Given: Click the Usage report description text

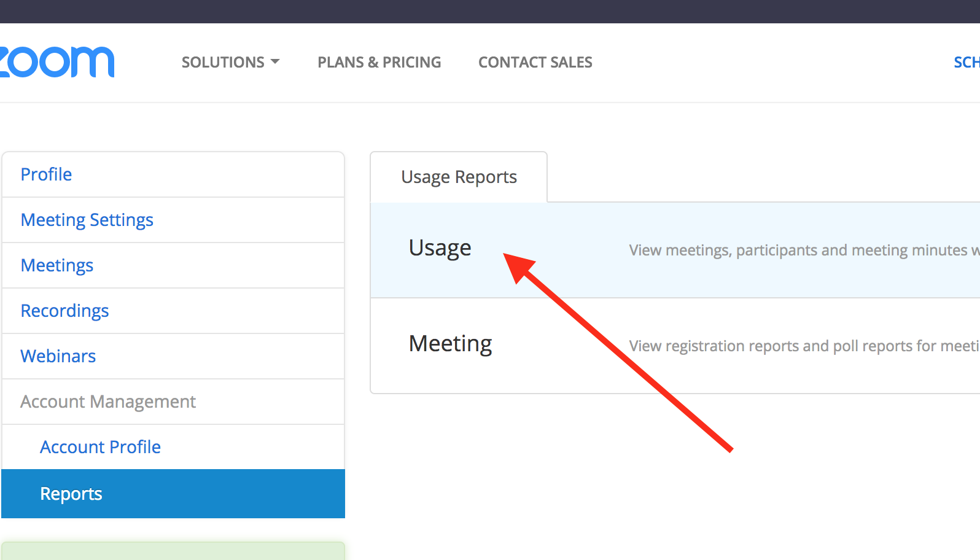Looking at the screenshot, I should coord(804,251).
